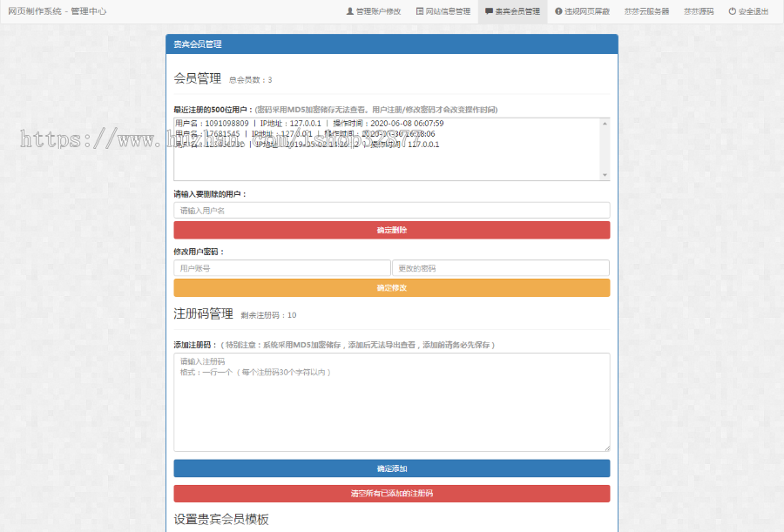The image size is (784, 532).
Task: Focus the 用户账号 input field
Action: (x=282, y=268)
